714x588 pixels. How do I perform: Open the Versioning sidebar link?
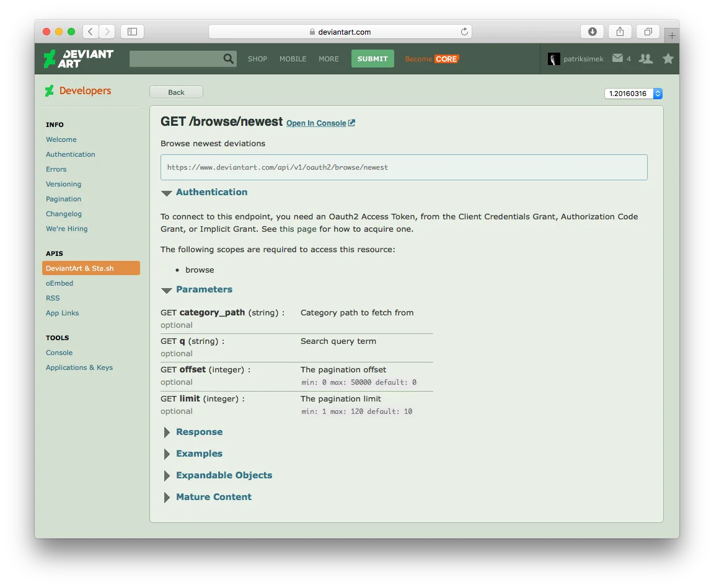pos(63,184)
